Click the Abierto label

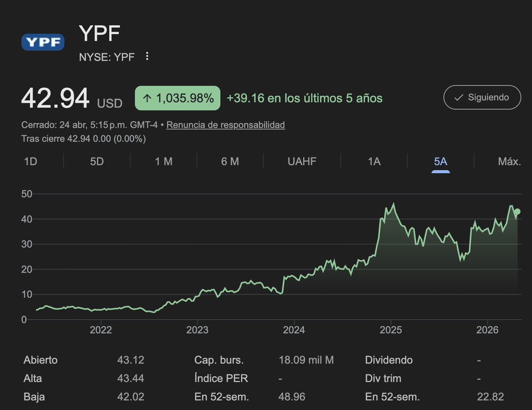tap(40, 360)
